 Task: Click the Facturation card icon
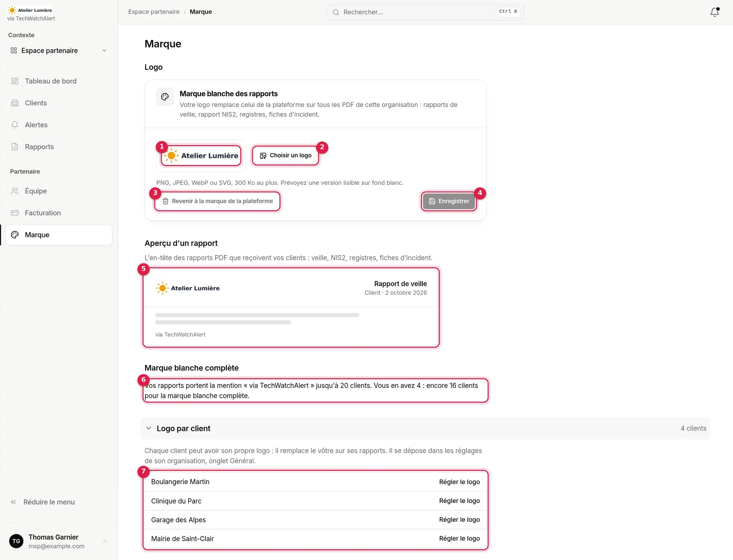(15, 213)
